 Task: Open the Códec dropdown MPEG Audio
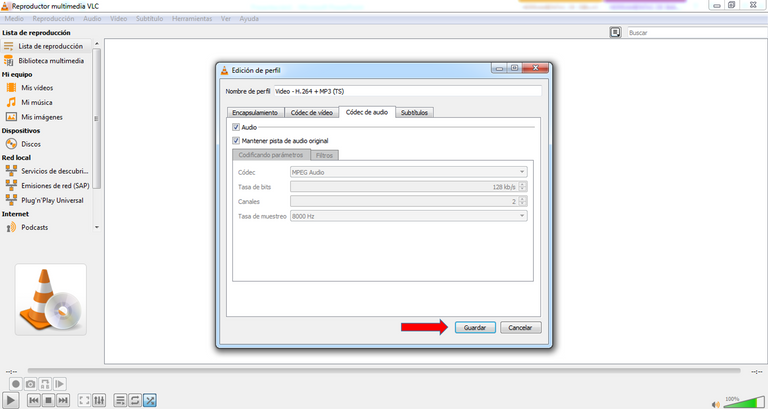409,172
